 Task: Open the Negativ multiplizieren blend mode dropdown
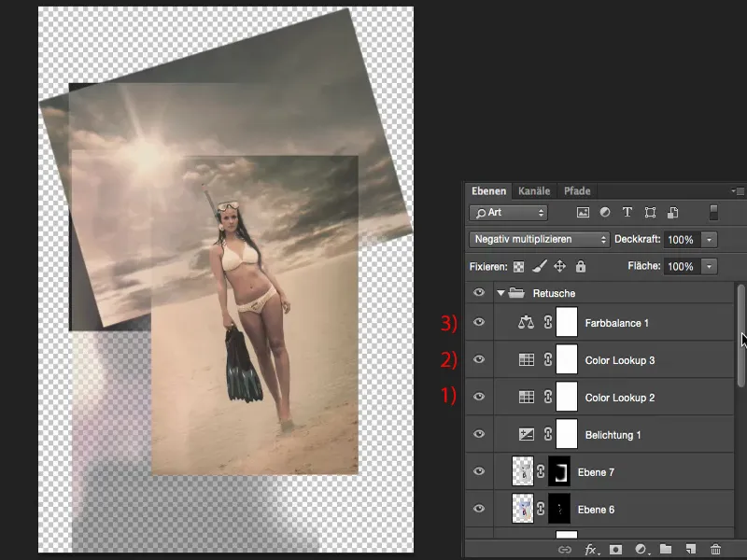539,240
